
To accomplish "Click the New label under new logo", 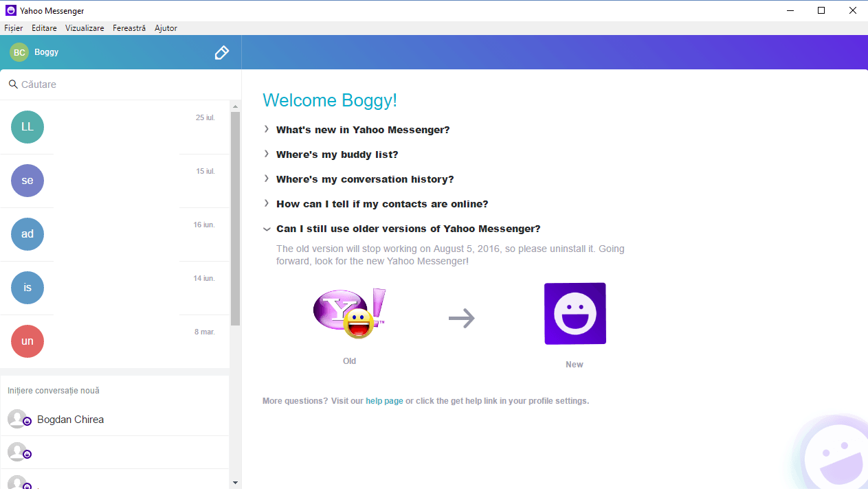I will coord(575,365).
